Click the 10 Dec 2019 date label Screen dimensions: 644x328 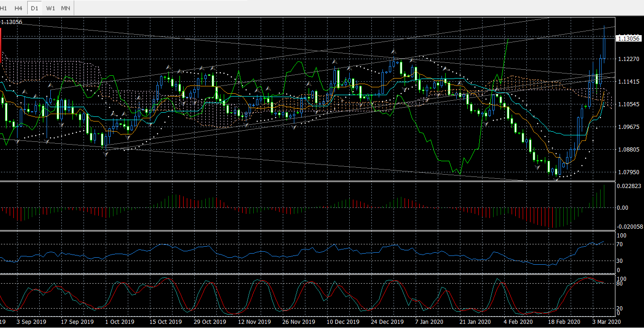click(x=343, y=322)
